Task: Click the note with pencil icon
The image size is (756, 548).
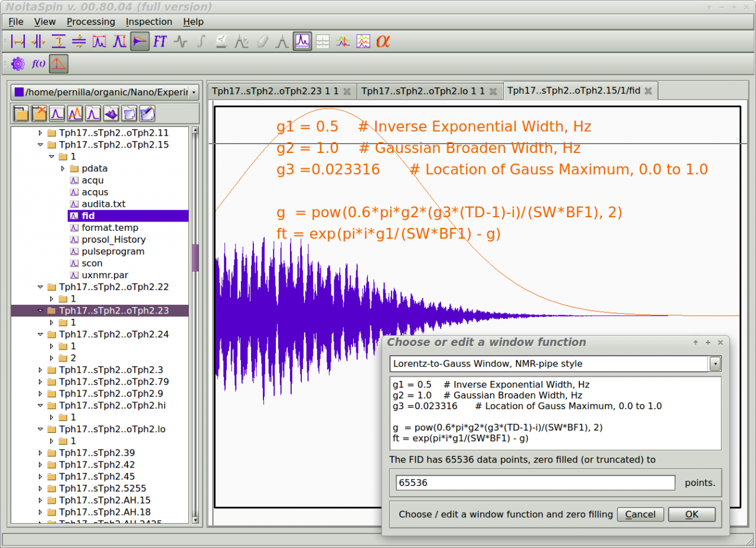Action: [x=147, y=113]
